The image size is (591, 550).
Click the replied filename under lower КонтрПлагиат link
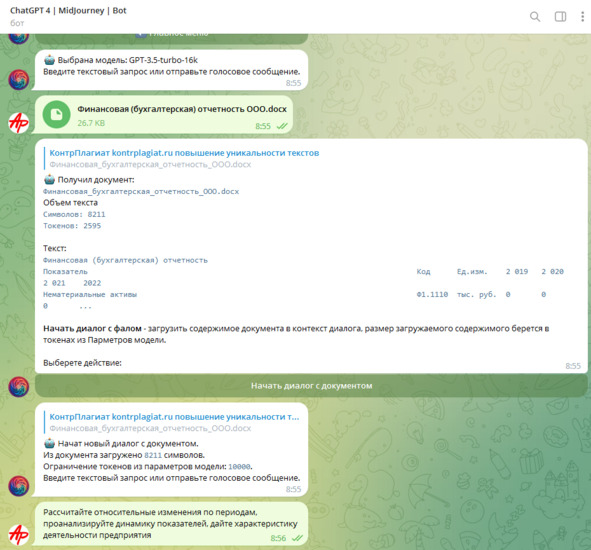click(150, 428)
